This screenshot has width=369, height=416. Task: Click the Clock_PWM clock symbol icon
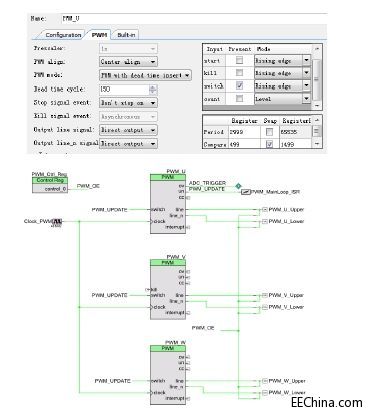click(x=58, y=221)
